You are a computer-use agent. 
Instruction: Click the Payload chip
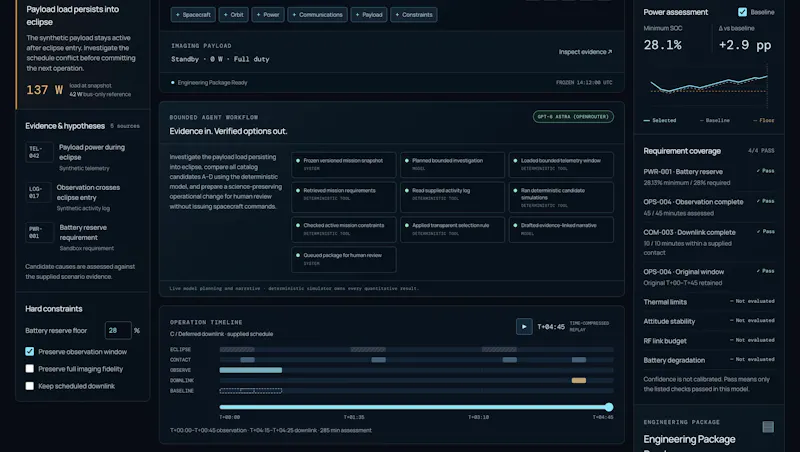369,15
